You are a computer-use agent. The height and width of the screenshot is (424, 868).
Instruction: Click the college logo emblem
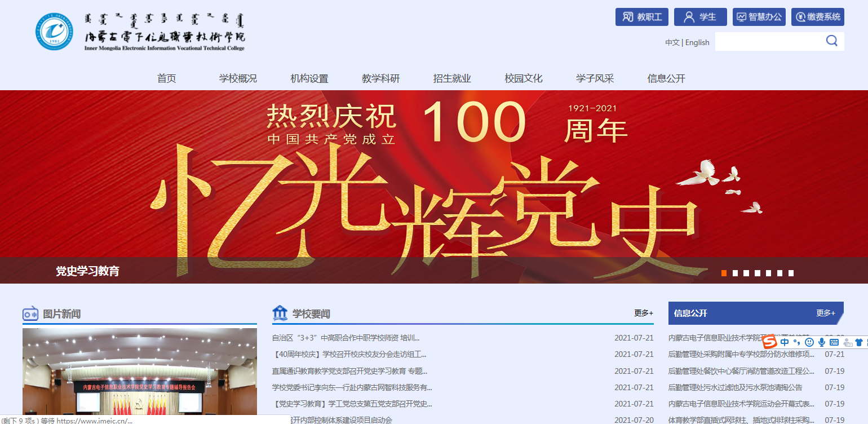point(55,32)
